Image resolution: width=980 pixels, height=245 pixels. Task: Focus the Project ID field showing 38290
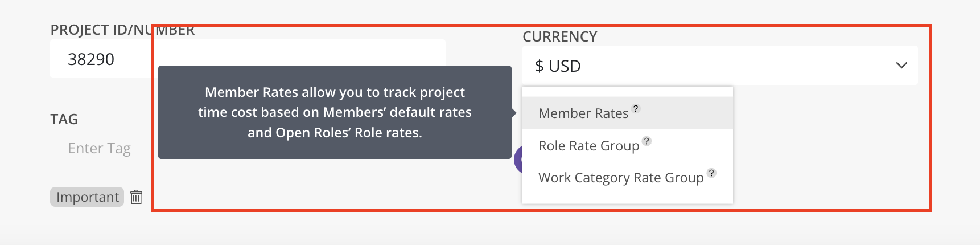tap(100, 59)
